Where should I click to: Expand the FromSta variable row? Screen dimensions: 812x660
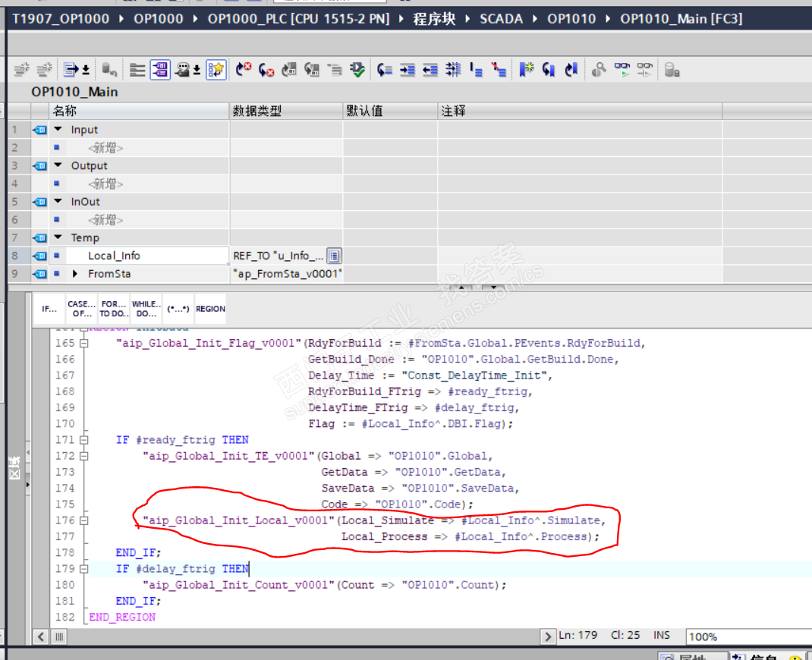[x=75, y=274]
